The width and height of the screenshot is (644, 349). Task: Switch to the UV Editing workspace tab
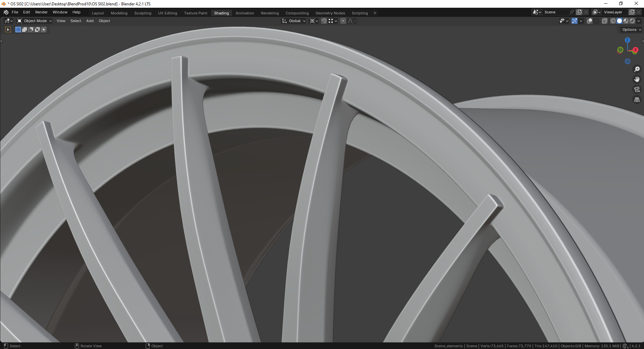tap(168, 13)
